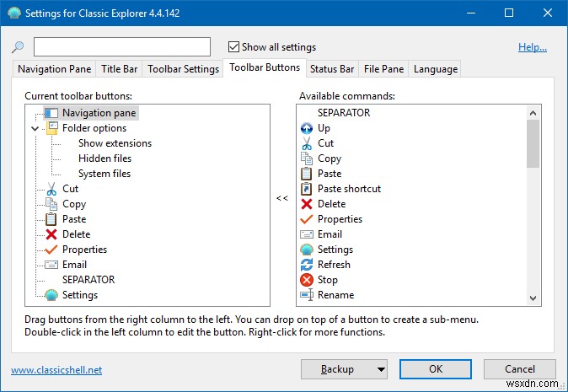Open the Backup dropdown menu
This screenshot has width=568, height=392.
(x=380, y=369)
